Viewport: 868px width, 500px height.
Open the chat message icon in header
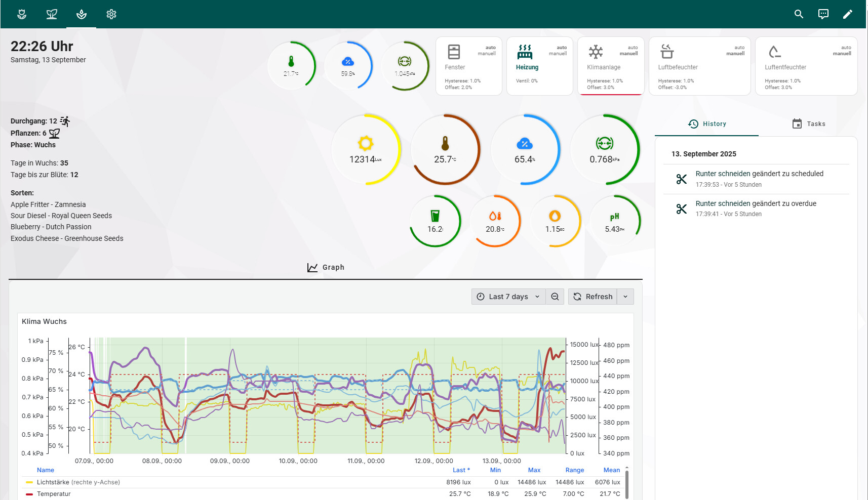pos(823,14)
